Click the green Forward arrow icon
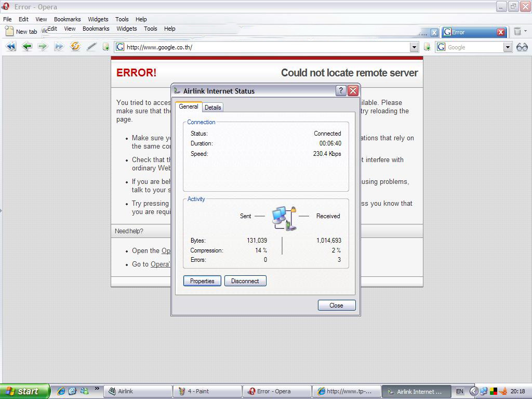Screen dimensions: 532x399 coord(43,46)
